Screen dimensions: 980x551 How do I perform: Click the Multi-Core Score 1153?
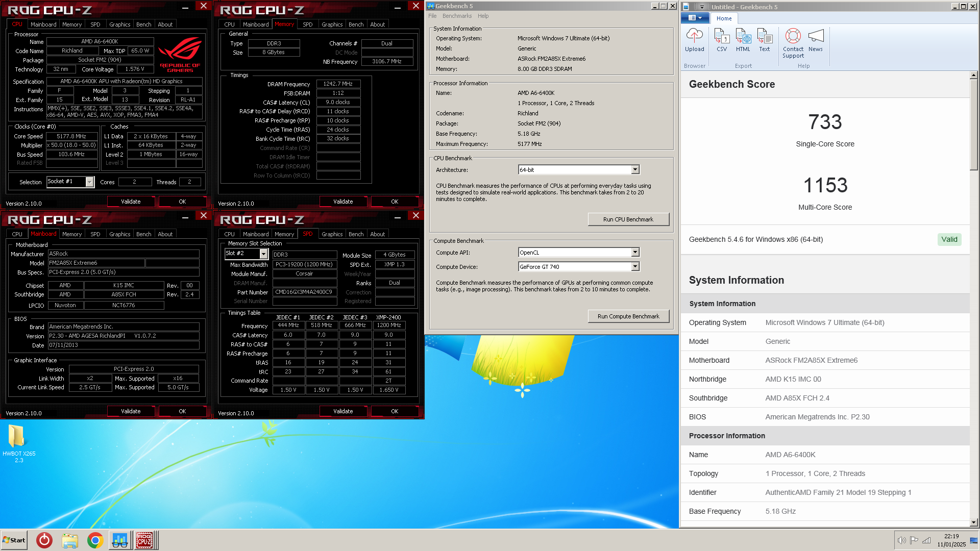point(825,185)
